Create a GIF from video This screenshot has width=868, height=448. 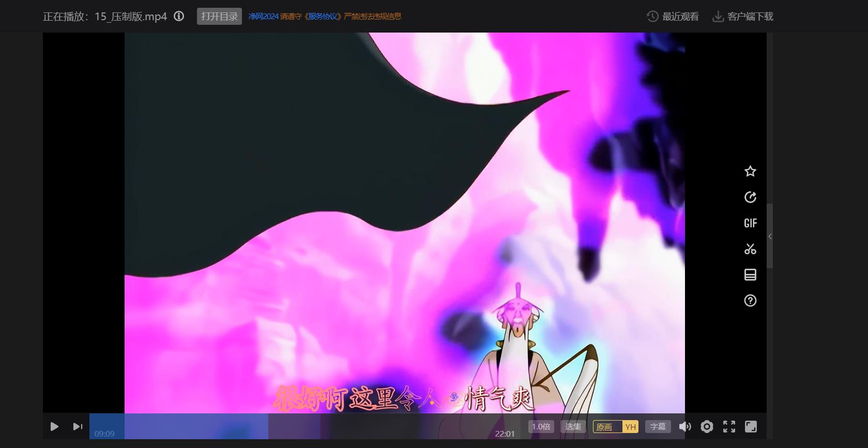[x=750, y=223]
